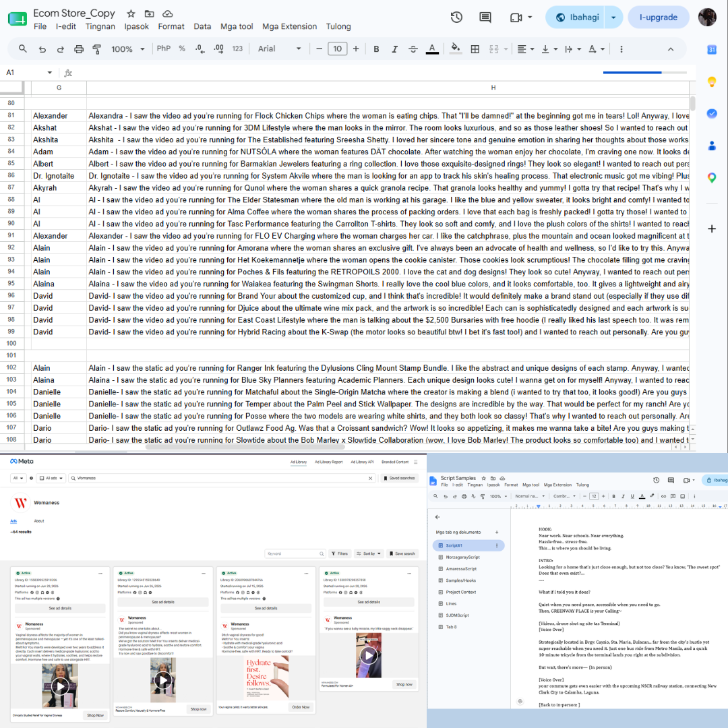
Task: Increase decimal places in Sheets
Action: 218,49
